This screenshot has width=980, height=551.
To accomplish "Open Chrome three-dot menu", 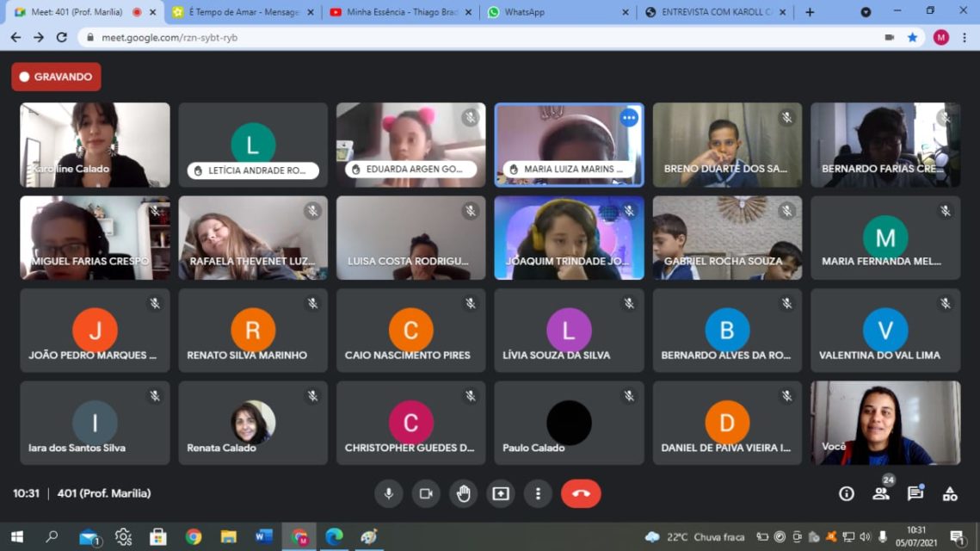I will coord(965,38).
